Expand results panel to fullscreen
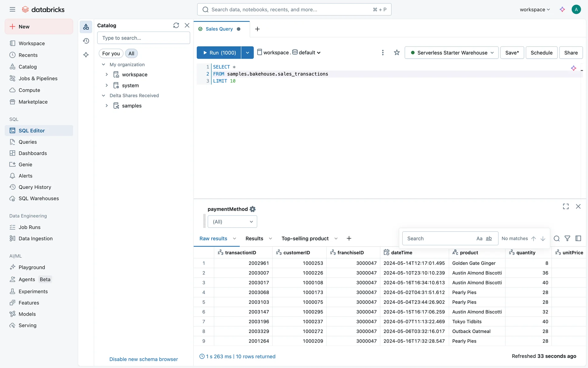 pyautogui.click(x=566, y=206)
